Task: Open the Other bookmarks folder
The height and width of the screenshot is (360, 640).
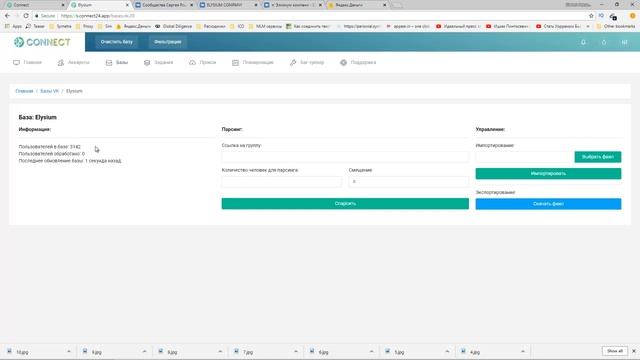Action: (616, 26)
